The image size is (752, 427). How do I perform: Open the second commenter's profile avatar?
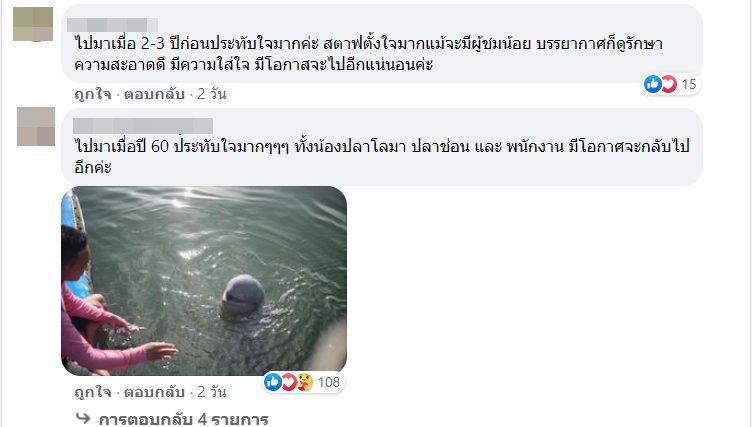coord(36,127)
